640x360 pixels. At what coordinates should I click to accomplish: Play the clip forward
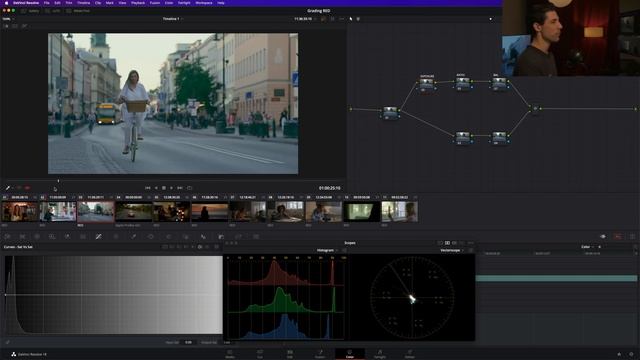tap(171, 188)
